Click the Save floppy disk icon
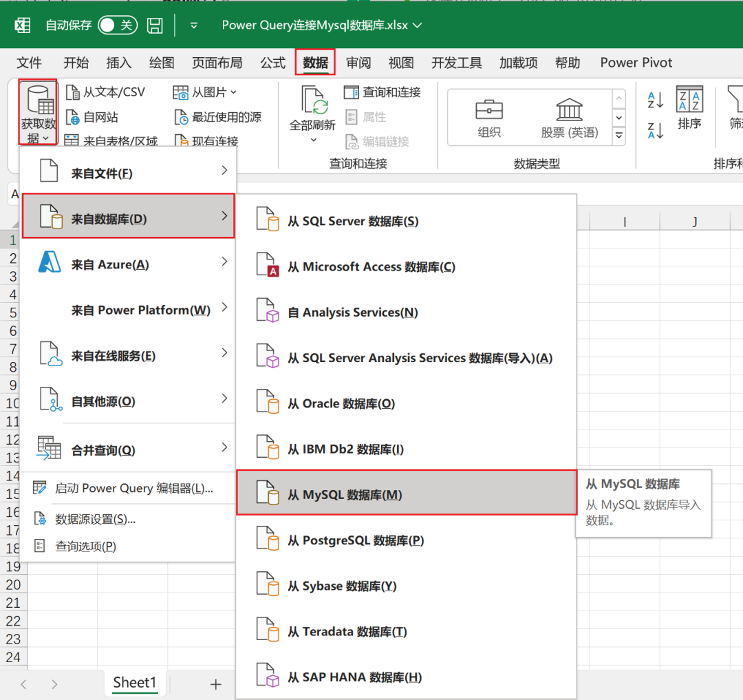This screenshot has width=743, height=700. [x=155, y=25]
